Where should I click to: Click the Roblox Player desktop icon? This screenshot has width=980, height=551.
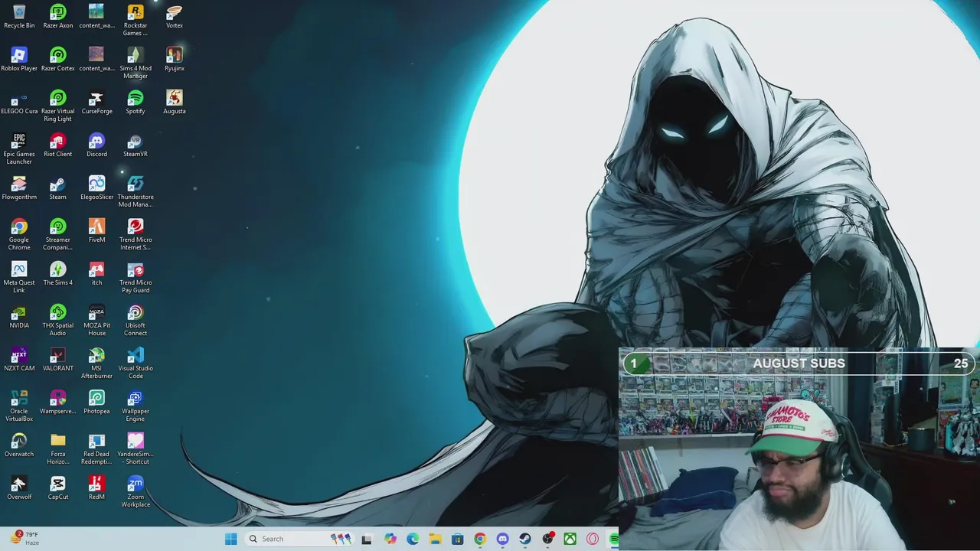coord(19,60)
